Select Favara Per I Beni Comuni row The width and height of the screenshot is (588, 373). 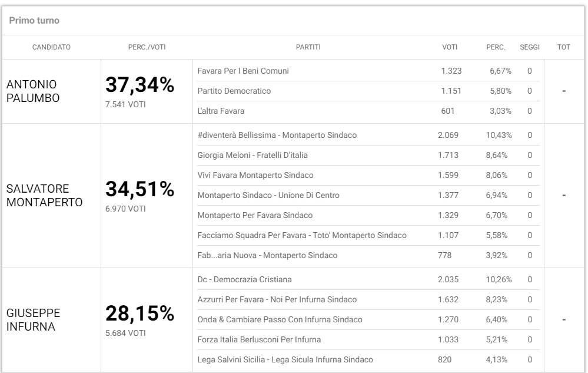tap(368, 71)
